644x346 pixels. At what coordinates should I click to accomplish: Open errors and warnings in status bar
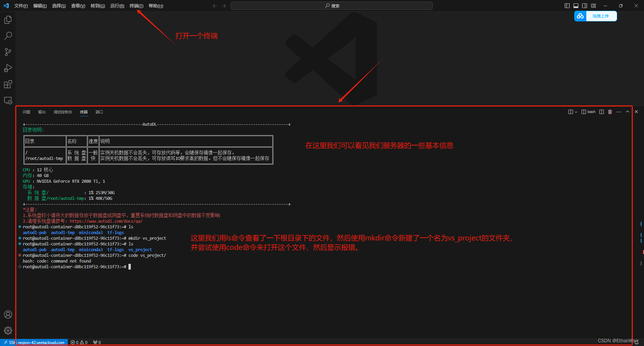point(79,342)
